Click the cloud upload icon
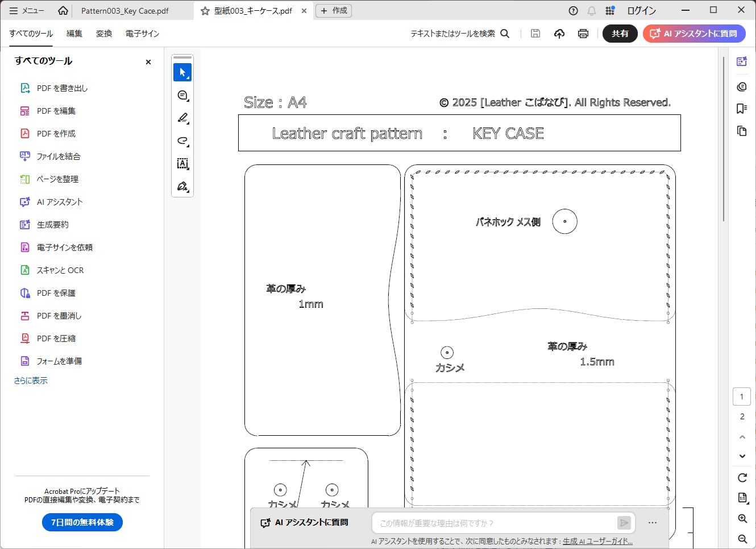 [559, 34]
